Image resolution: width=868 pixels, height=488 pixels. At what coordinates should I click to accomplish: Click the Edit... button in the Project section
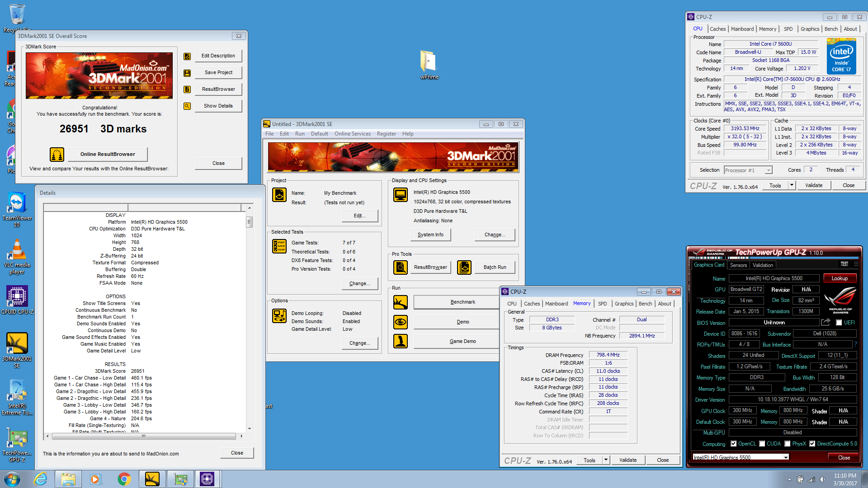pos(360,216)
